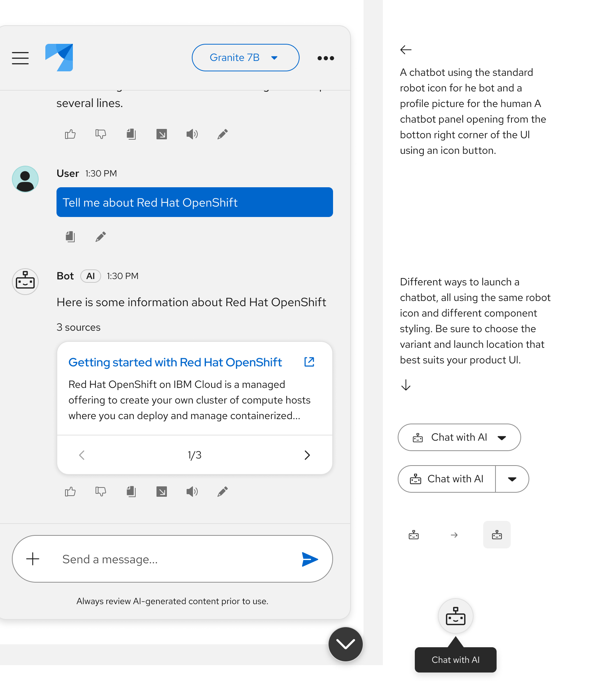Play audio of the OpenShift information response
The image size is (591, 700).
tap(192, 492)
